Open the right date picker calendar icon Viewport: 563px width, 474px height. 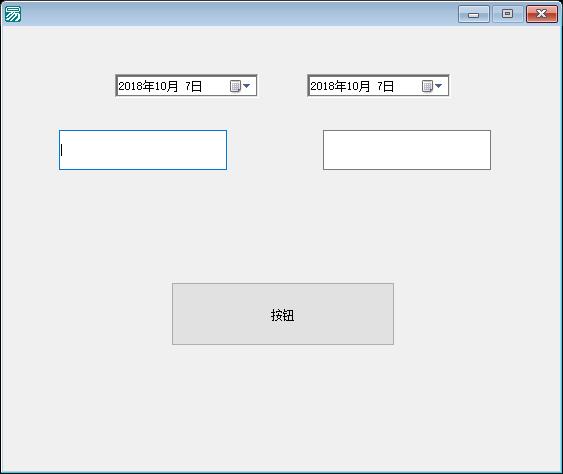point(427,86)
